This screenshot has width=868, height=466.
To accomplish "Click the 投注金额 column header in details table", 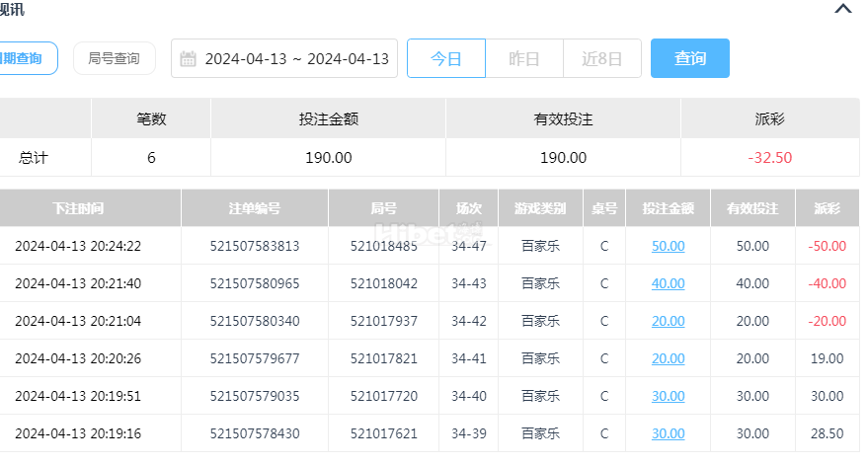I will [x=668, y=208].
